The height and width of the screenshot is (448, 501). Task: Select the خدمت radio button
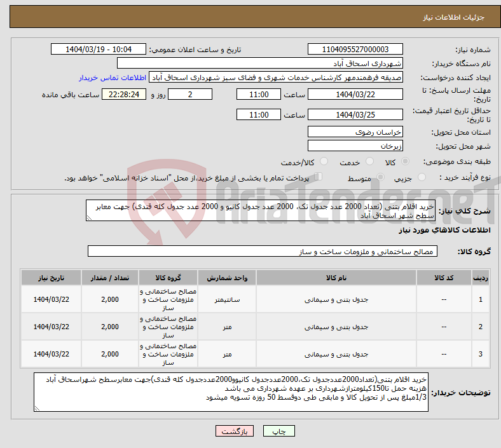(369, 161)
